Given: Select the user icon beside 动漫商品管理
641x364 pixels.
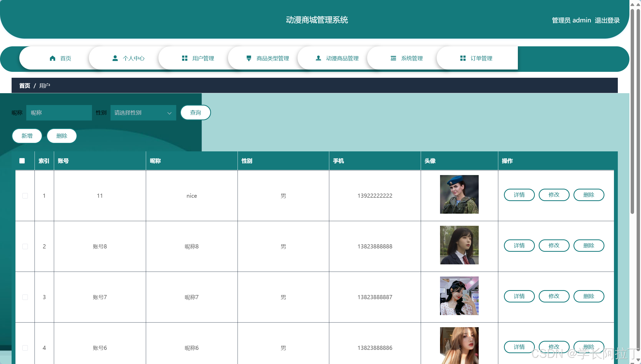Looking at the screenshot, I should tap(318, 58).
